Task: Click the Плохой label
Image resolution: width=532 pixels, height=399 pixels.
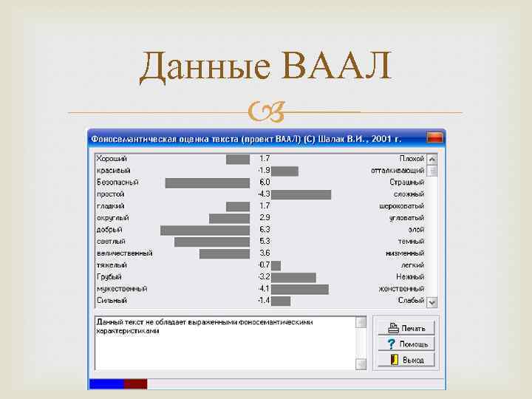Action: pos(412,159)
